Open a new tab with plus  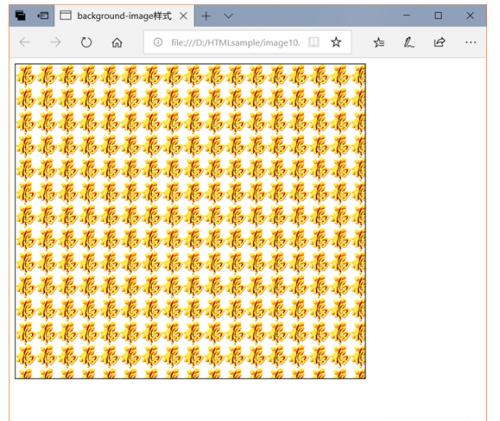point(206,16)
